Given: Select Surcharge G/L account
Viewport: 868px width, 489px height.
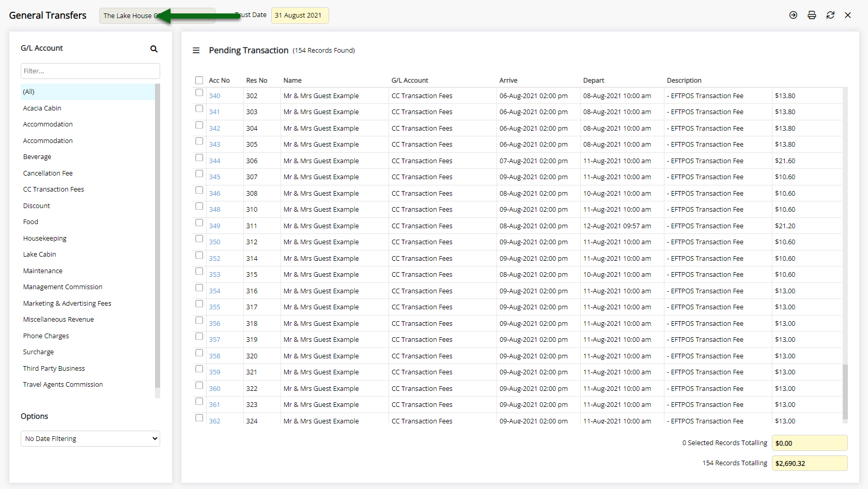Looking at the screenshot, I should click(38, 352).
